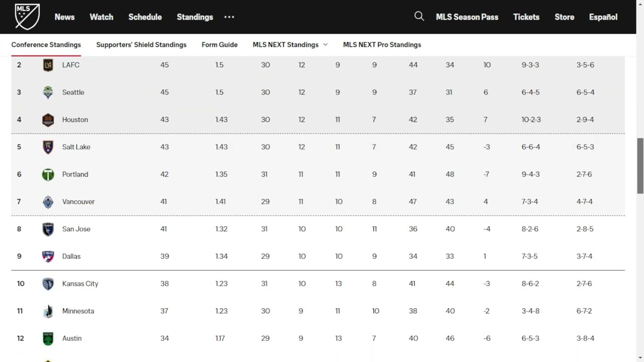Click the Real Salt Lake crest
Screen dimensions: 644x362
pyautogui.click(x=48, y=147)
